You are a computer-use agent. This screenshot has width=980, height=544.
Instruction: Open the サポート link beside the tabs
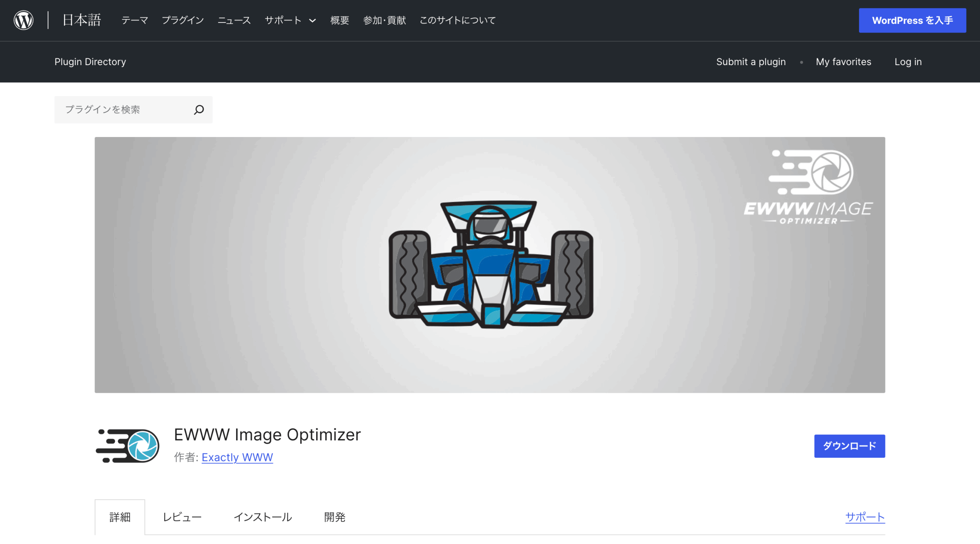(865, 517)
